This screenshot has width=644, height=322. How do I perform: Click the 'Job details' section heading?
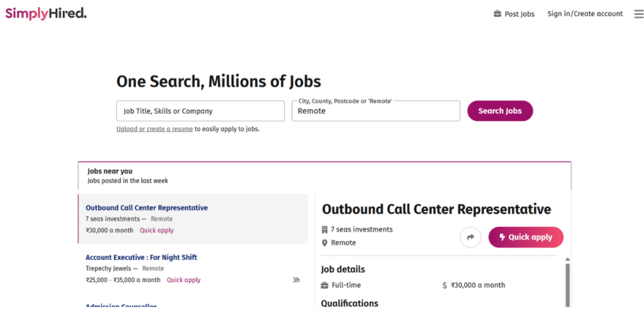343,269
